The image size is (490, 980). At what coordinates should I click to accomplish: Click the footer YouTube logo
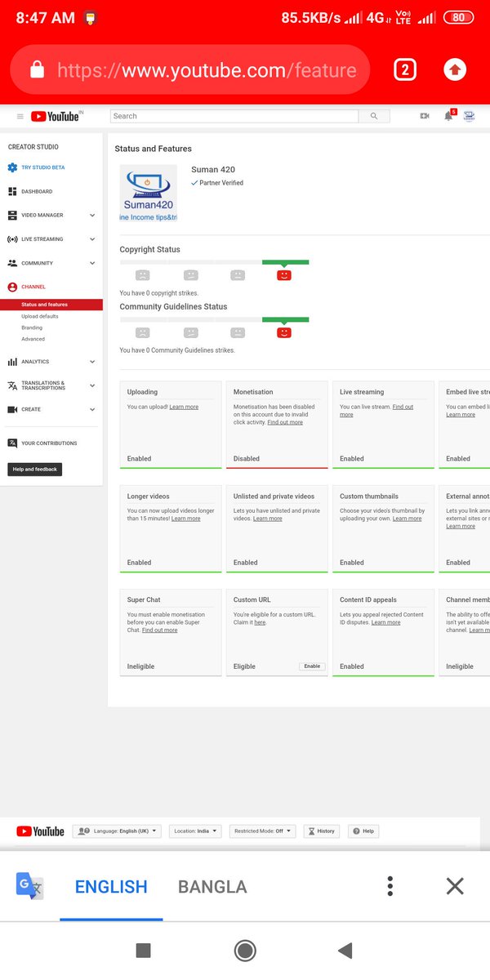(x=40, y=831)
